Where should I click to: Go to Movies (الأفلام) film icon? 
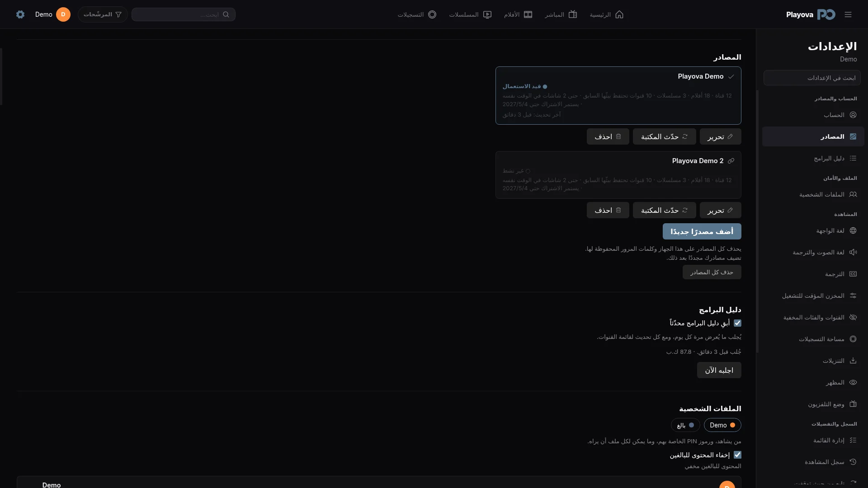click(x=528, y=14)
